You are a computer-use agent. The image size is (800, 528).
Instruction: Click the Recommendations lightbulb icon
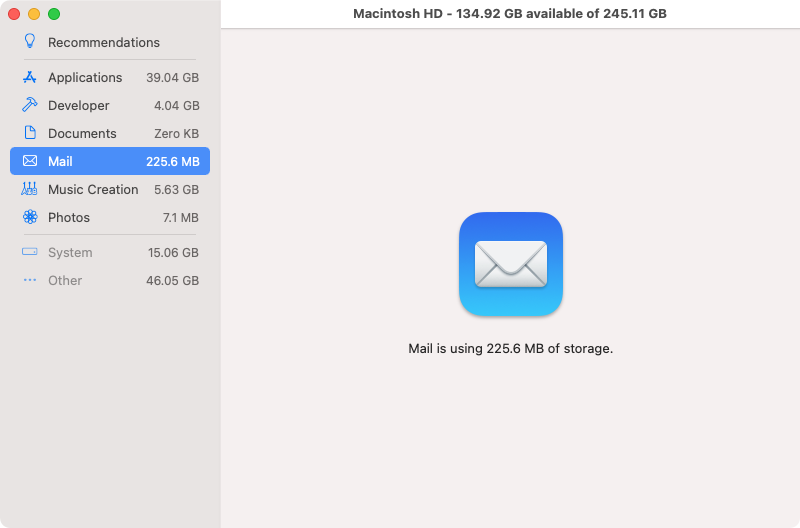[x=30, y=41]
